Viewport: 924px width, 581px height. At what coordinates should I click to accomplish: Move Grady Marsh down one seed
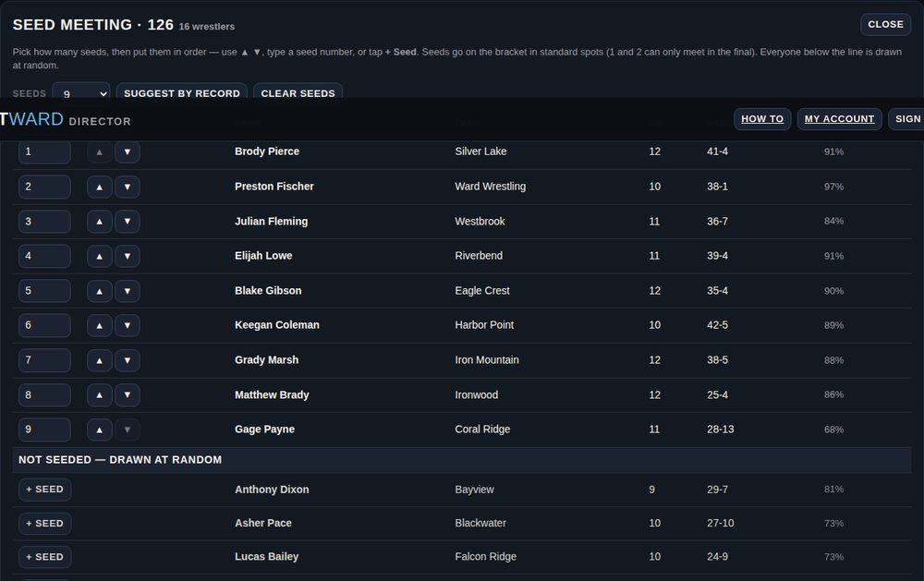(128, 360)
